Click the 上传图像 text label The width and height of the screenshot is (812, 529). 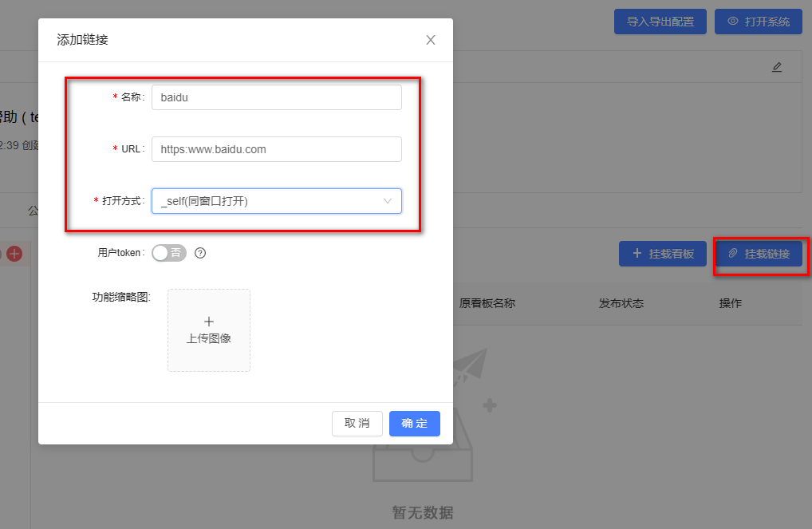pyautogui.click(x=209, y=338)
